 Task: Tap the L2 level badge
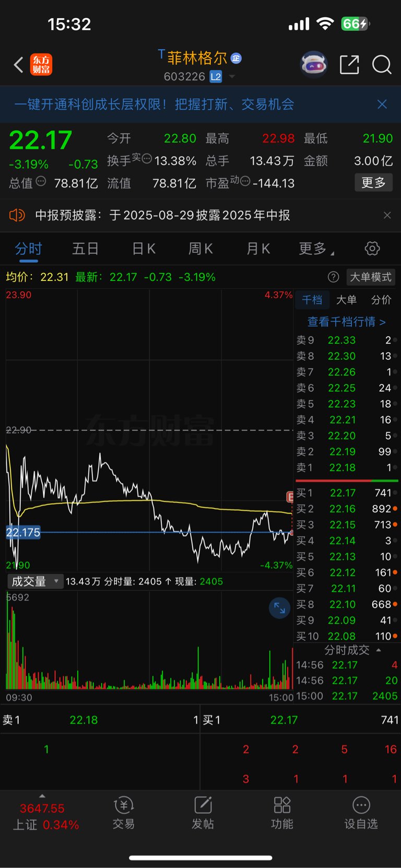(216, 77)
